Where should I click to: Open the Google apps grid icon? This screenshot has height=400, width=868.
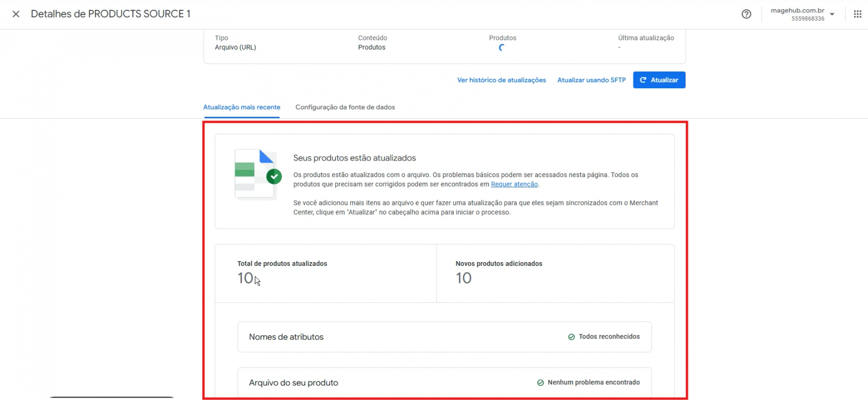pos(857,14)
